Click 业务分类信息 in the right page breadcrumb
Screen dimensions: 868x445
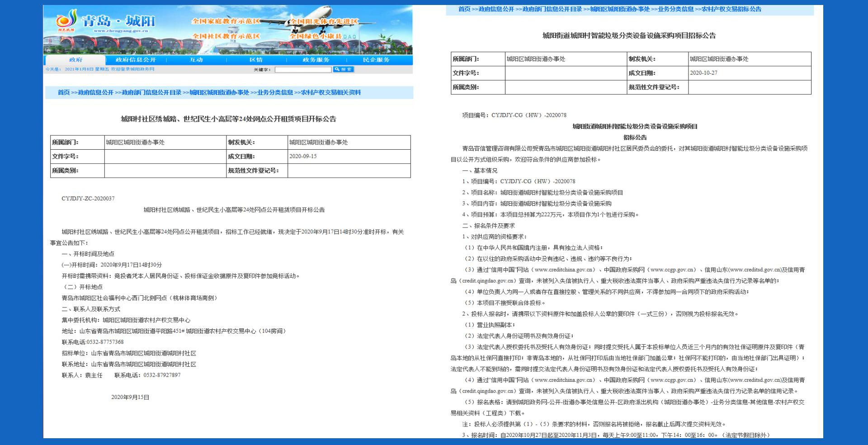(x=676, y=9)
